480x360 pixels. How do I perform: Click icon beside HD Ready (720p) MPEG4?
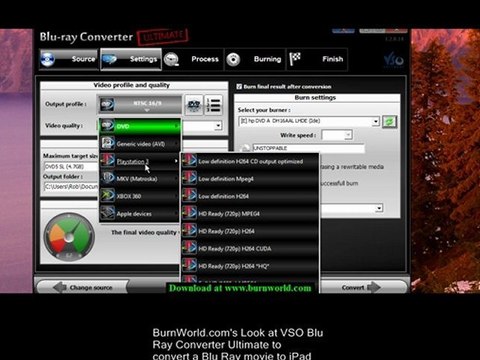(190, 213)
